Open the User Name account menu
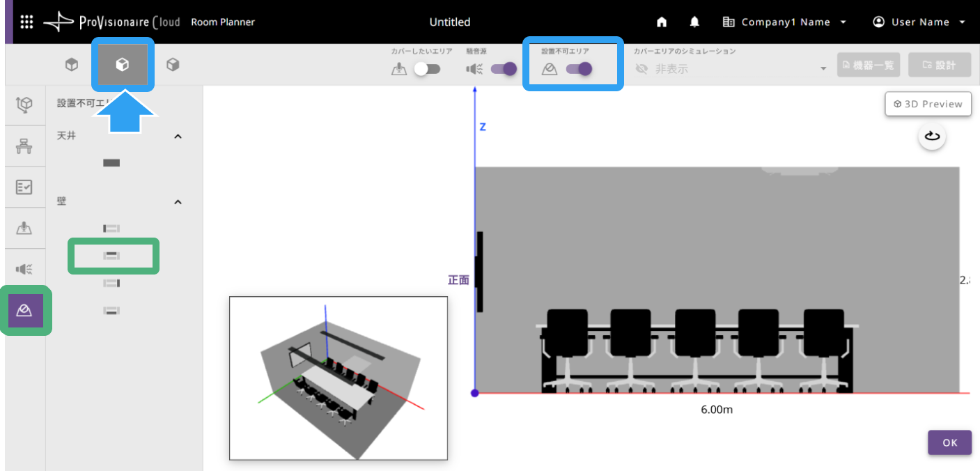980x471 pixels. click(x=919, y=22)
